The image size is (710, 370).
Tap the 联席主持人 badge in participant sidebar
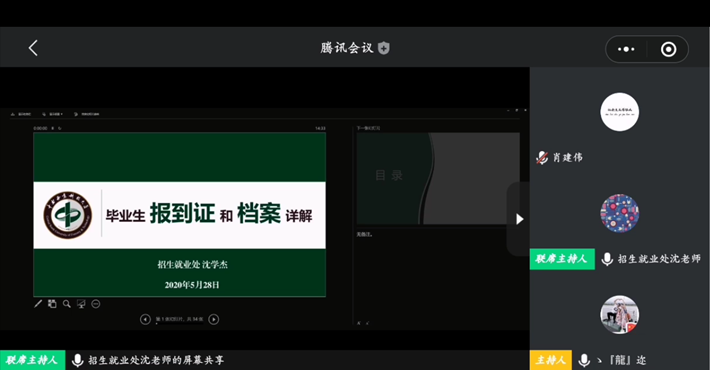(562, 259)
